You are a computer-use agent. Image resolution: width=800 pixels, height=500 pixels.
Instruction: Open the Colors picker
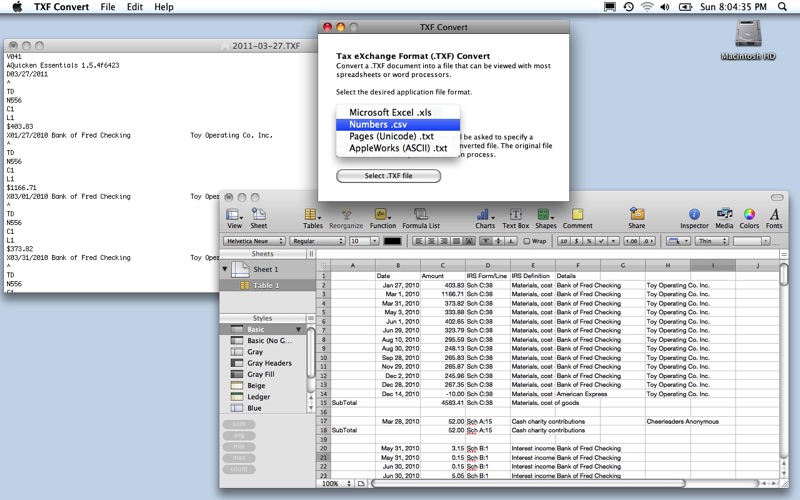[749, 218]
